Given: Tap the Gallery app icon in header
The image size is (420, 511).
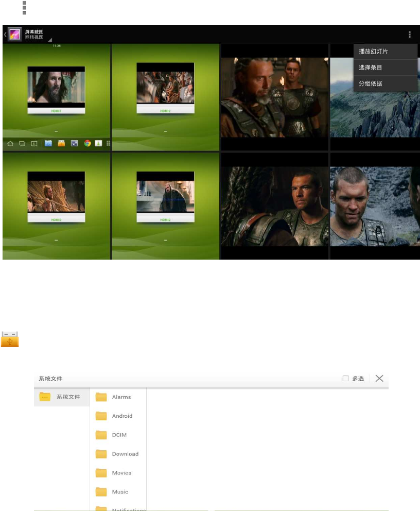Looking at the screenshot, I should pyautogui.click(x=14, y=34).
